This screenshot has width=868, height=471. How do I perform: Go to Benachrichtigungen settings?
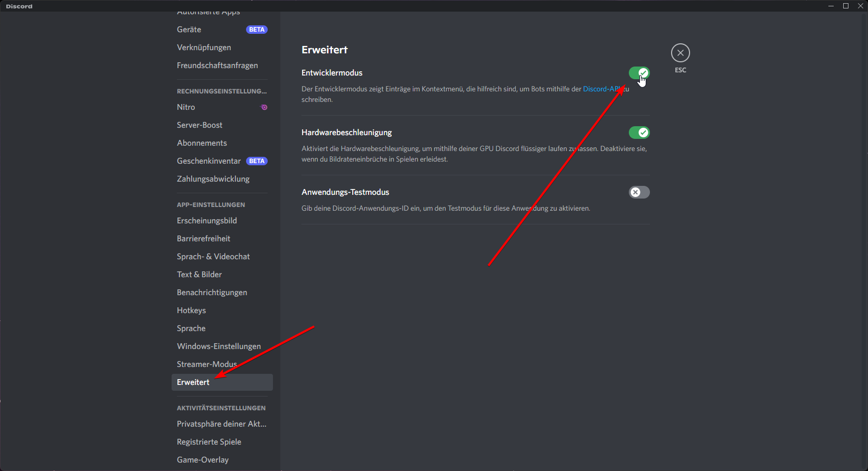pyautogui.click(x=212, y=293)
